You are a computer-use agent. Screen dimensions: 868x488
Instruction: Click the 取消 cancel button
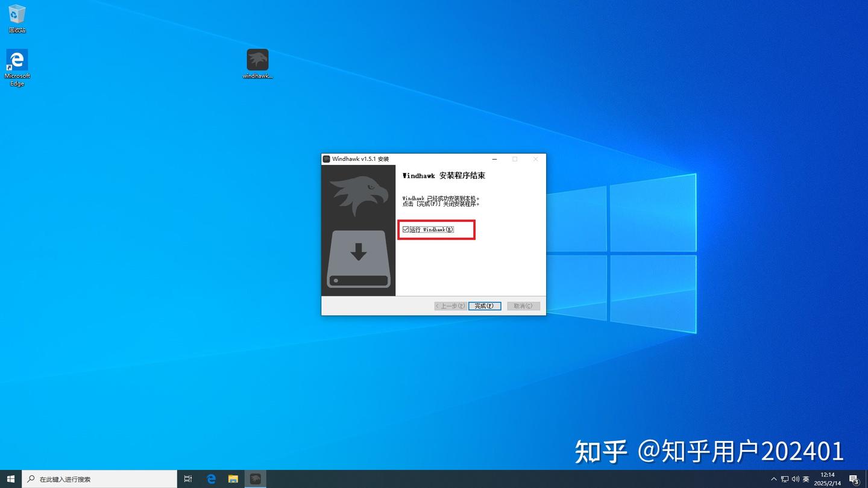(x=523, y=305)
